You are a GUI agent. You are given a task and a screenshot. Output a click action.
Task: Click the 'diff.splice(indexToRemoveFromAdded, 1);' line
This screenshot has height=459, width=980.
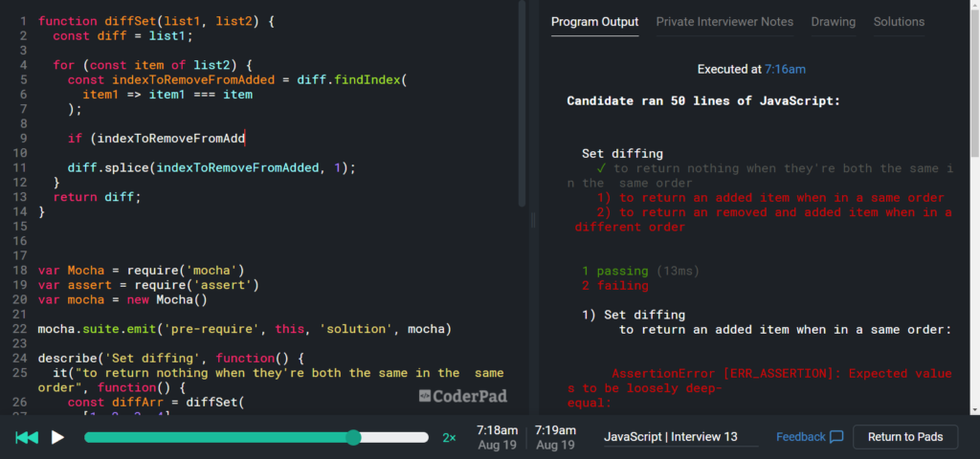coord(212,168)
